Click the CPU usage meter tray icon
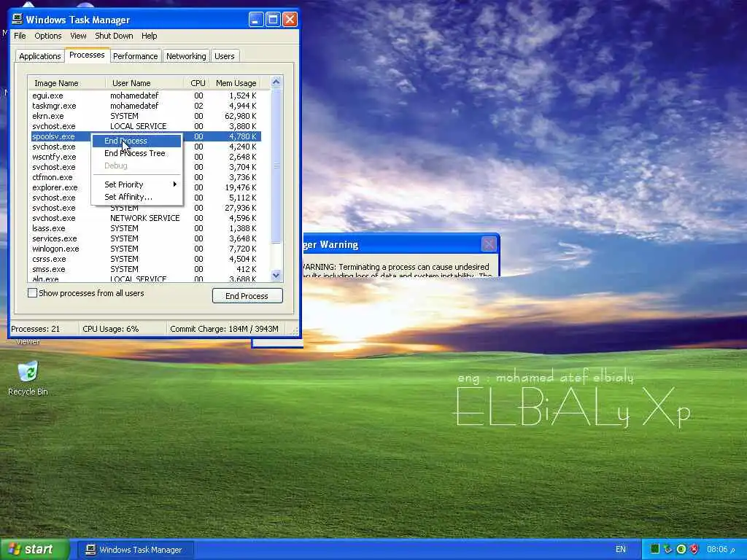 tap(655, 549)
